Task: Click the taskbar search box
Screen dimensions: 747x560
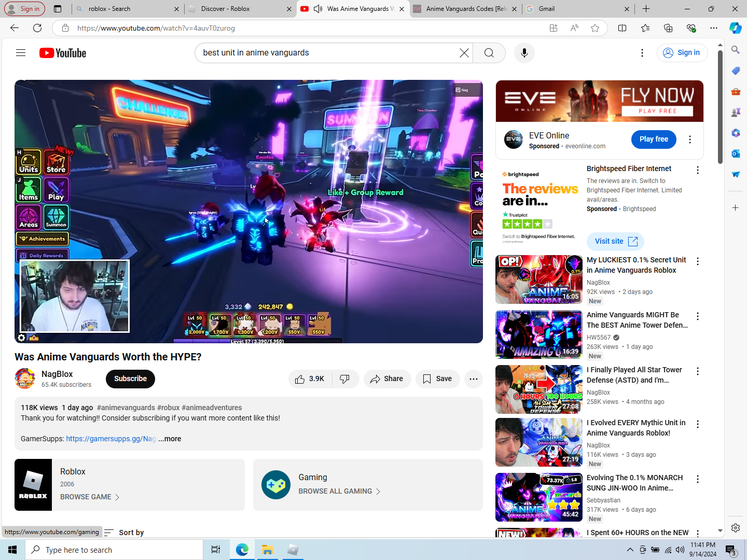Action: tap(114, 550)
